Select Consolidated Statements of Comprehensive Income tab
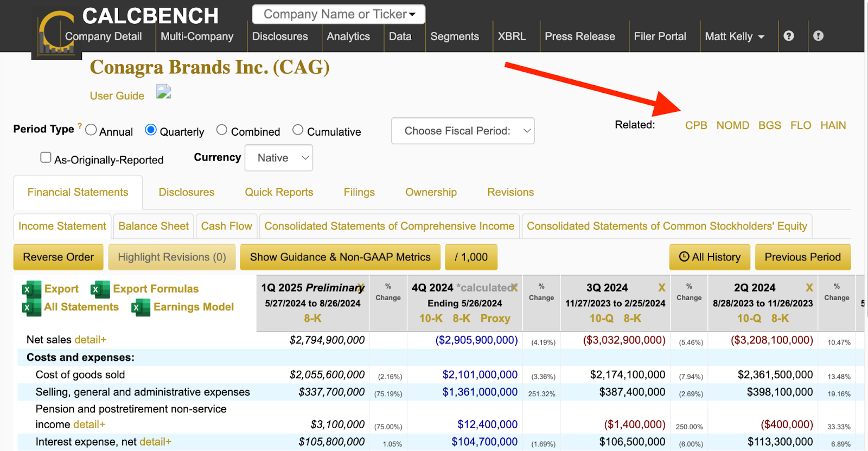Image resolution: width=868 pixels, height=451 pixels. (x=390, y=226)
